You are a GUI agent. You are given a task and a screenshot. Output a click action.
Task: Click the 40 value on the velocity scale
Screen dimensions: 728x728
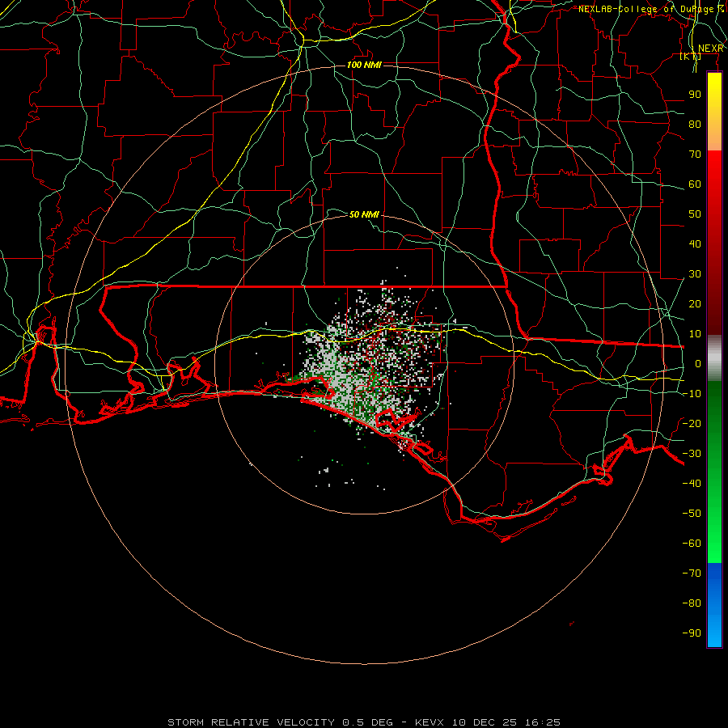coord(695,244)
